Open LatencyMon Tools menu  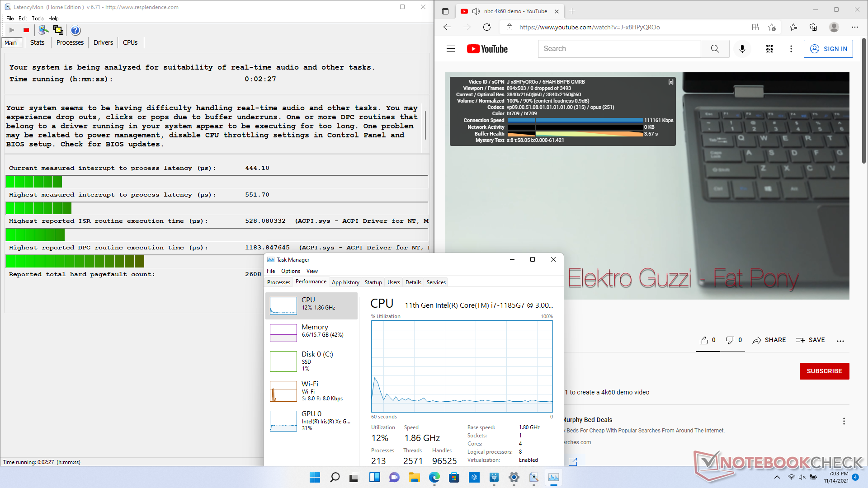coord(38,19)
